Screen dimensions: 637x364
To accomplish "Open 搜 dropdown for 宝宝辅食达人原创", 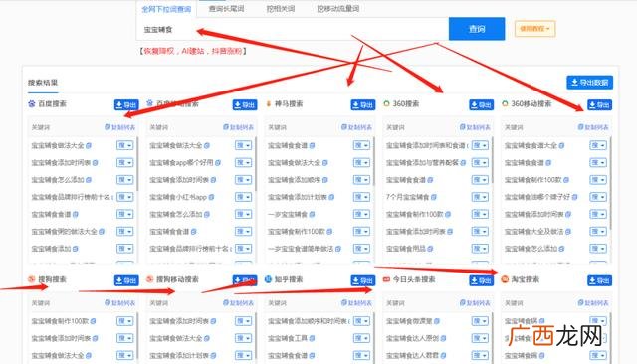I will 480,338.
